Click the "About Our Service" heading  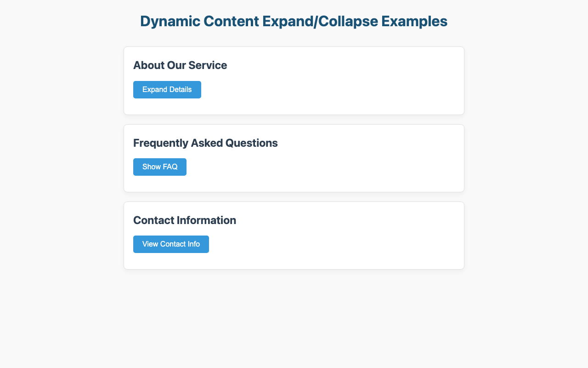point(180,65)
